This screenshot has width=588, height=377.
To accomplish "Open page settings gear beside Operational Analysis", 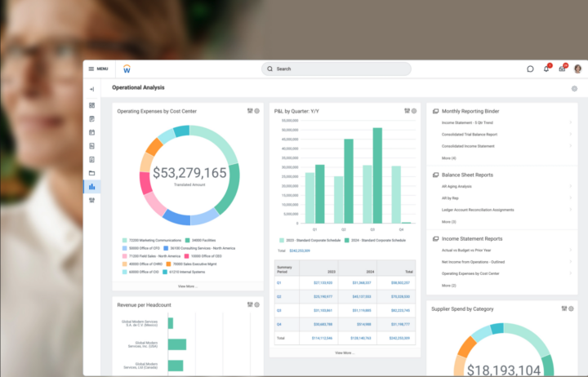I will (x=574, y=88).
